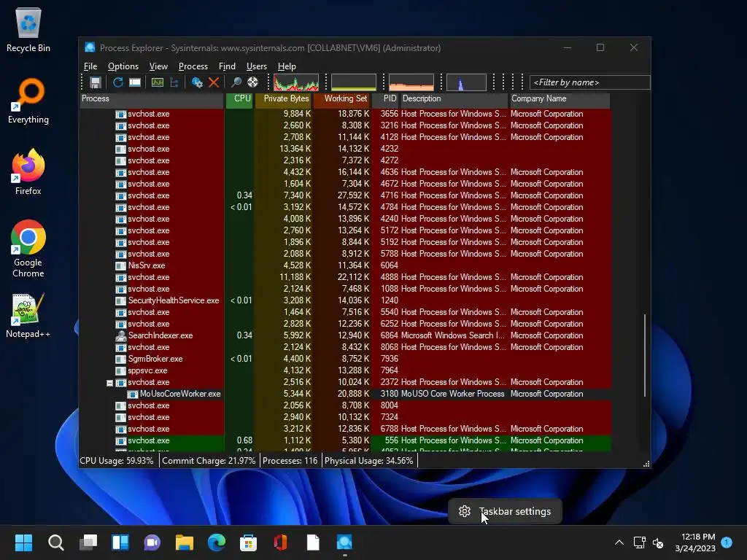Open the commit history mini graph

354,82
